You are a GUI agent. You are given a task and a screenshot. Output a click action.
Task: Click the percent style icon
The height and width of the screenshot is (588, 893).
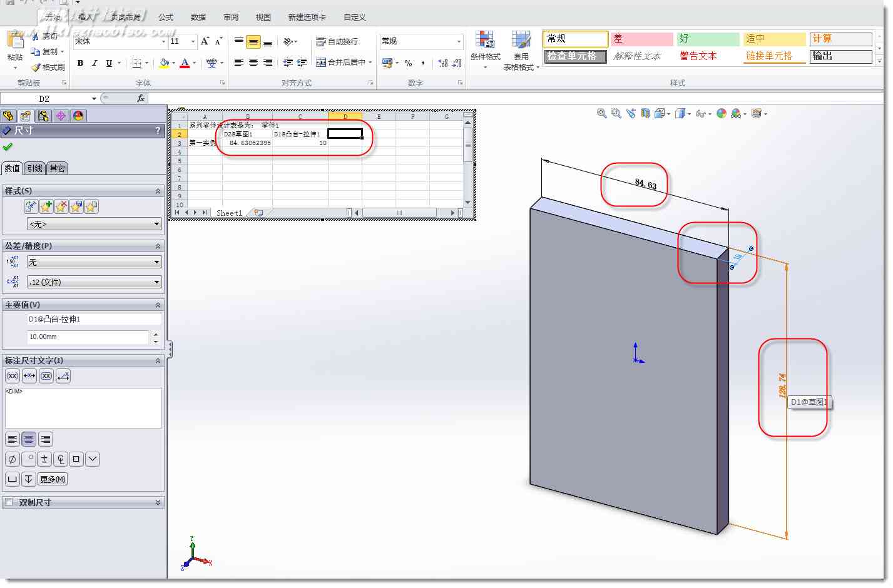coord(408,63)
